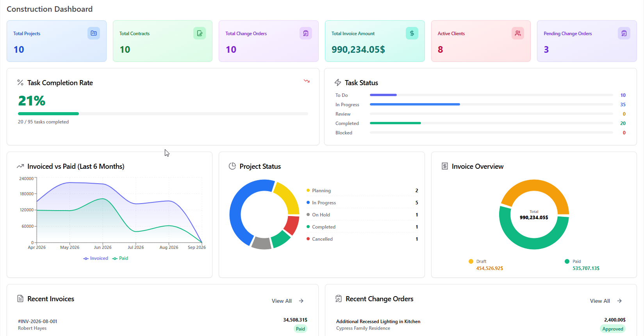644x336 pixels.
Task: Click the clipboard icon beside Recent Change Orders
Action: coord(339,298)
